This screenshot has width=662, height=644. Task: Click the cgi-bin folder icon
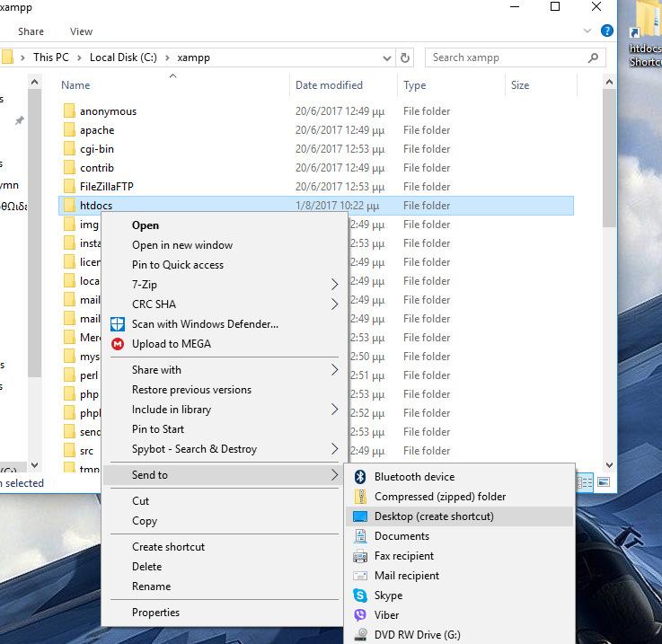69,148
